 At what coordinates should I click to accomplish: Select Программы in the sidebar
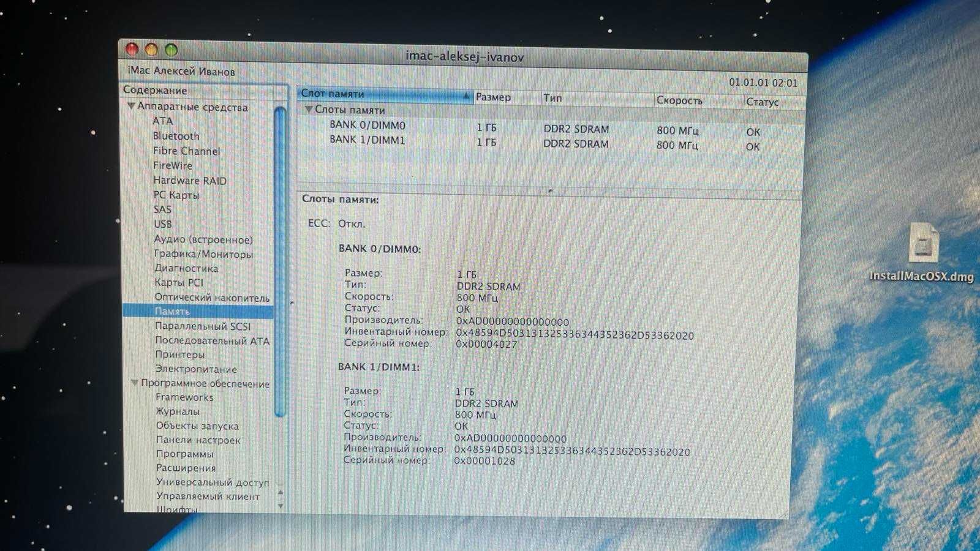pyautogui.click(x=185, y=454)
